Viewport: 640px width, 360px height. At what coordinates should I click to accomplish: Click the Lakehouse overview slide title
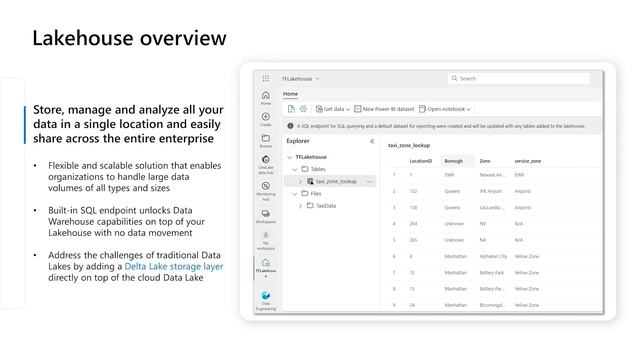tap(129, 38)
